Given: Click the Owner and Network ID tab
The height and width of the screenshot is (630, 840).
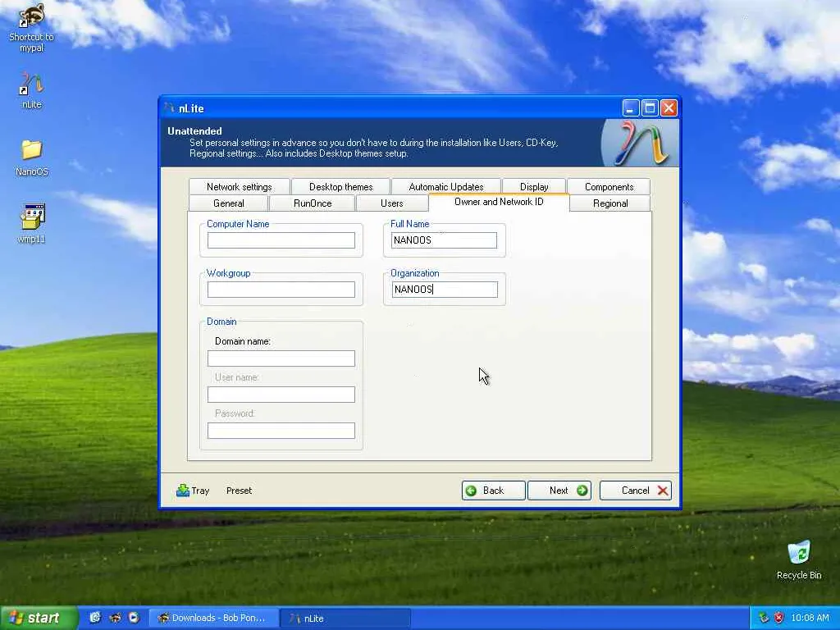Looking at the screenshot, I should click(499, 202).
